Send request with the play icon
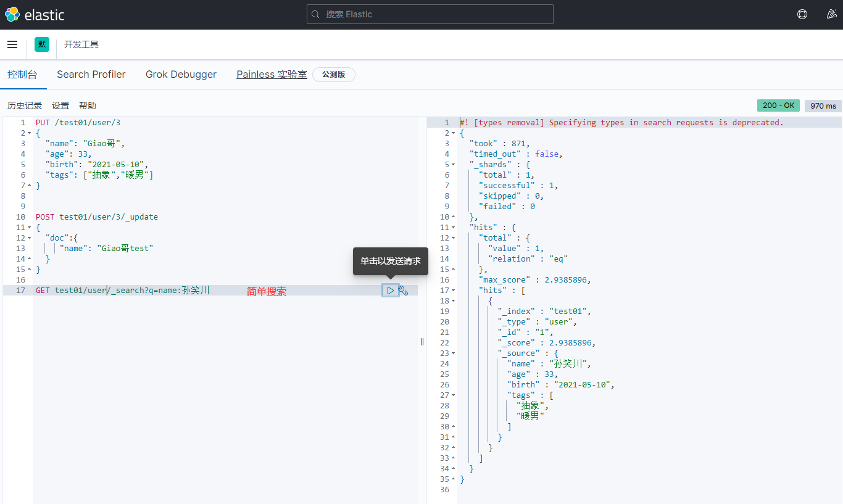843x504 pixels. [x=390, y=291]
